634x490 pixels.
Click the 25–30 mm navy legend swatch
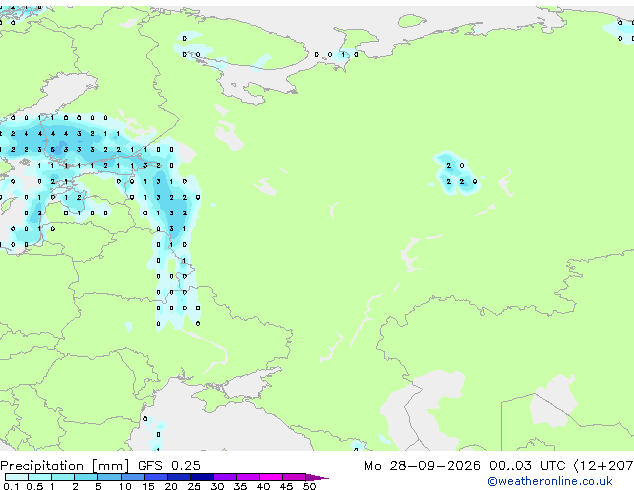(x=201, y=477)
